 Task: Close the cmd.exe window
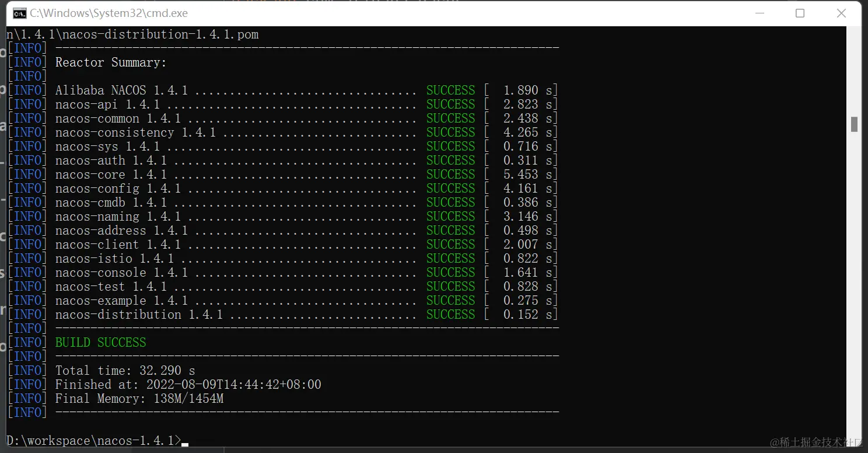tap(841, 13)
